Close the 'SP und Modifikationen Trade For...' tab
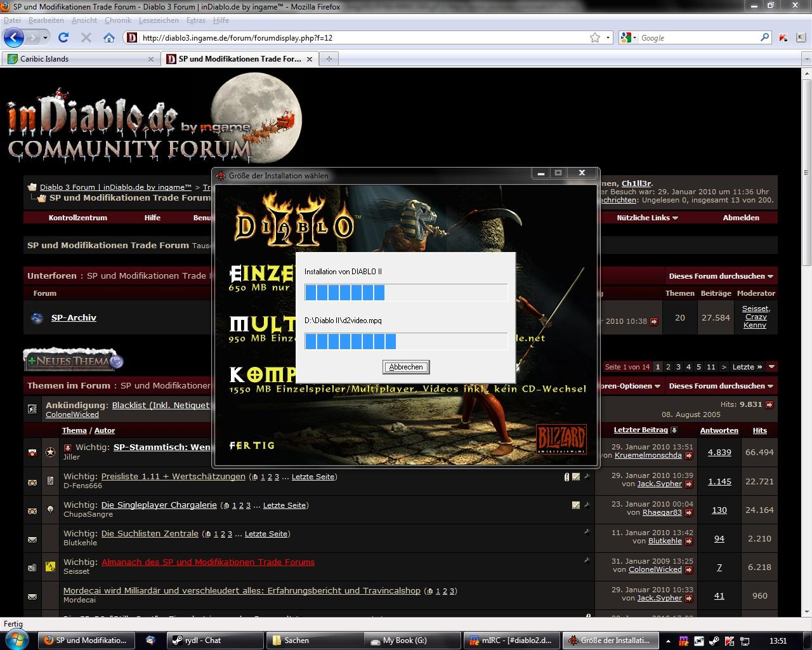This screenshot has width=812, height=650. coord(310,59)
